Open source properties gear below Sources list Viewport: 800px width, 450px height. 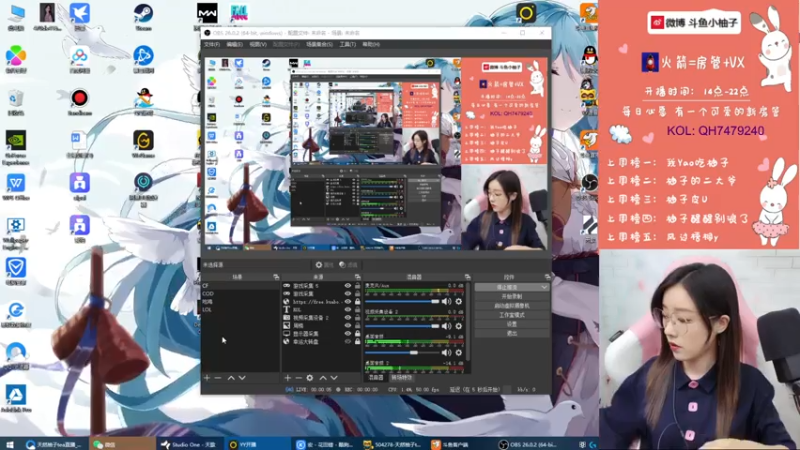click(x=310, y=378)
